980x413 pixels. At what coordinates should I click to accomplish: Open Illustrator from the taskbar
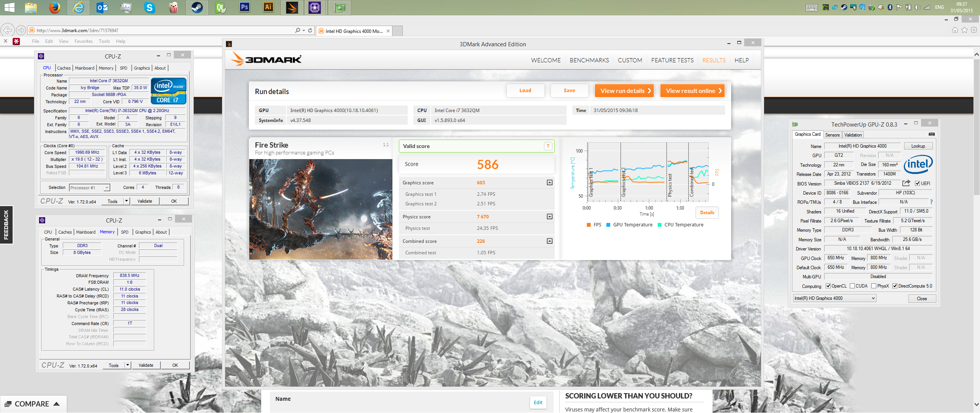coord(268,8)
